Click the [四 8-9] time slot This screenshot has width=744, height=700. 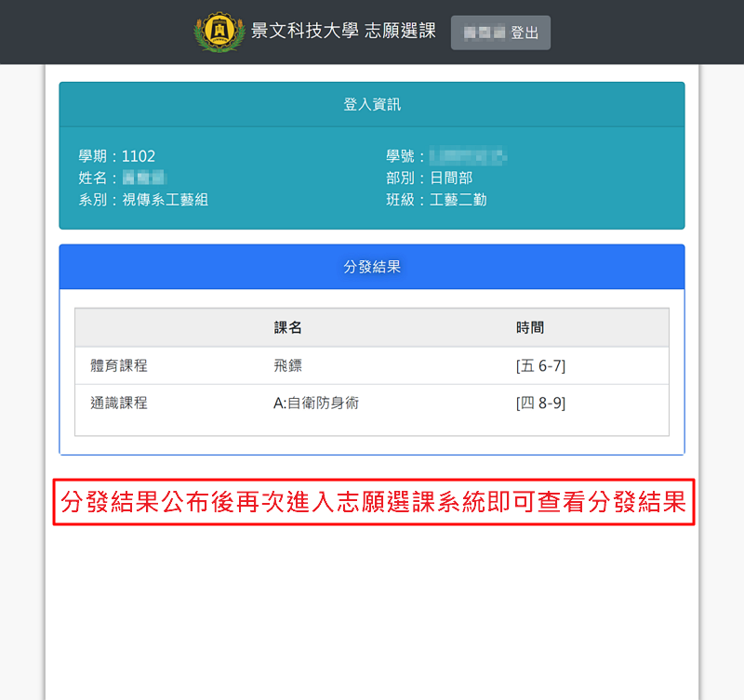540,403
